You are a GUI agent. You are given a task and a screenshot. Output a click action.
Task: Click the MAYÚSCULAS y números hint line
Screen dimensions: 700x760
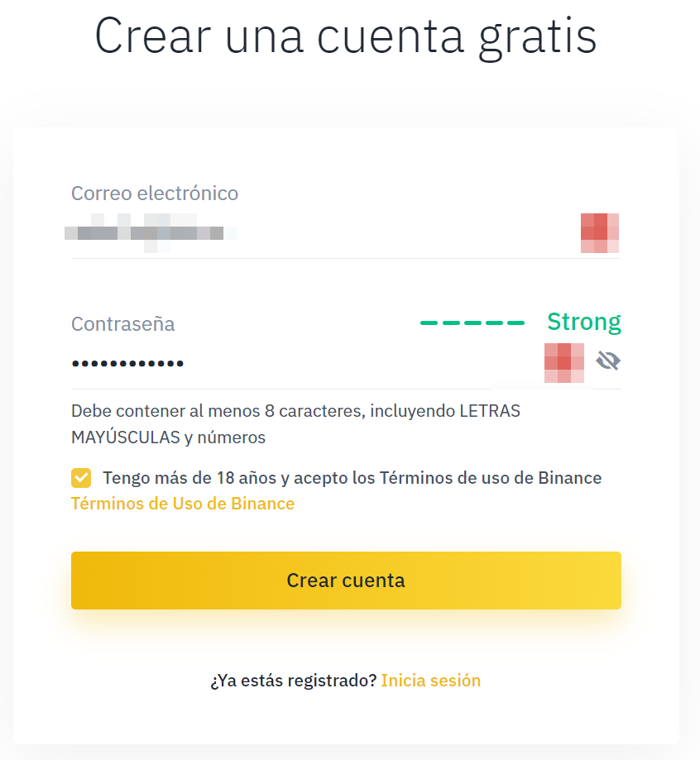(168, 437)
